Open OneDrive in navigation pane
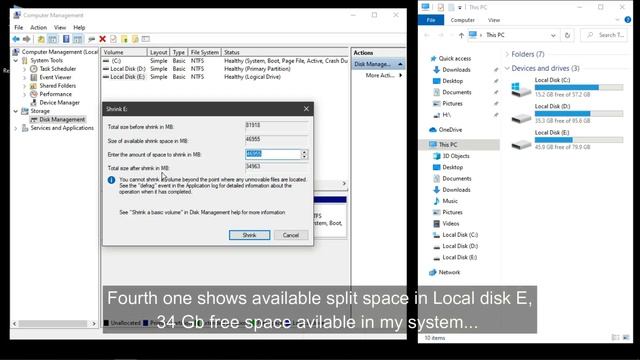The height and width of the screenshot is (360, 640). coord(450,130)
